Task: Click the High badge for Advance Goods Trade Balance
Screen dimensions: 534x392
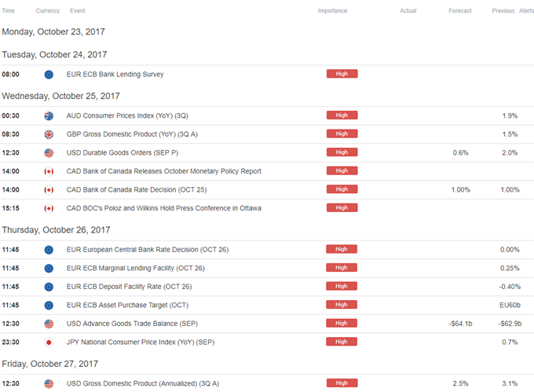Action: (x=342, y=323)
